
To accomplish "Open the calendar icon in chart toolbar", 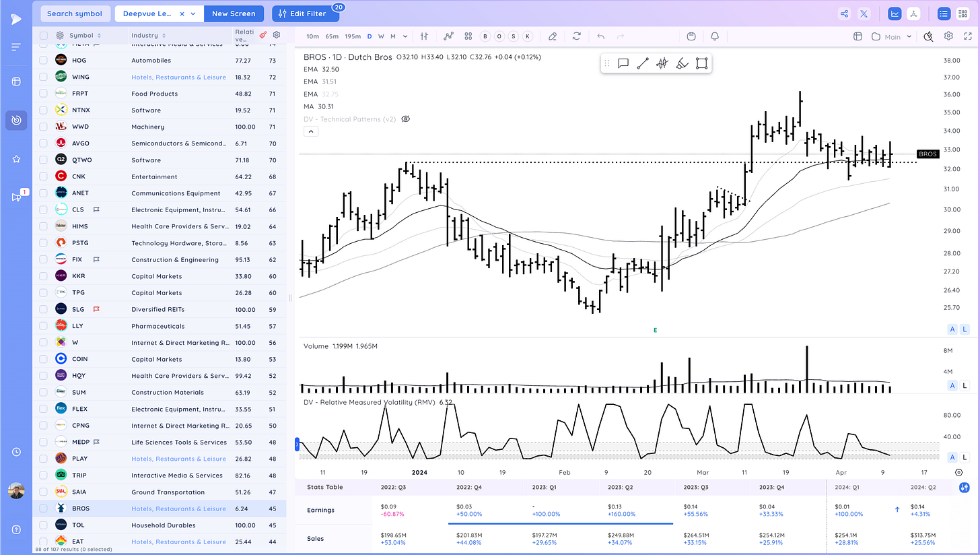I will (x=691, y=36).
